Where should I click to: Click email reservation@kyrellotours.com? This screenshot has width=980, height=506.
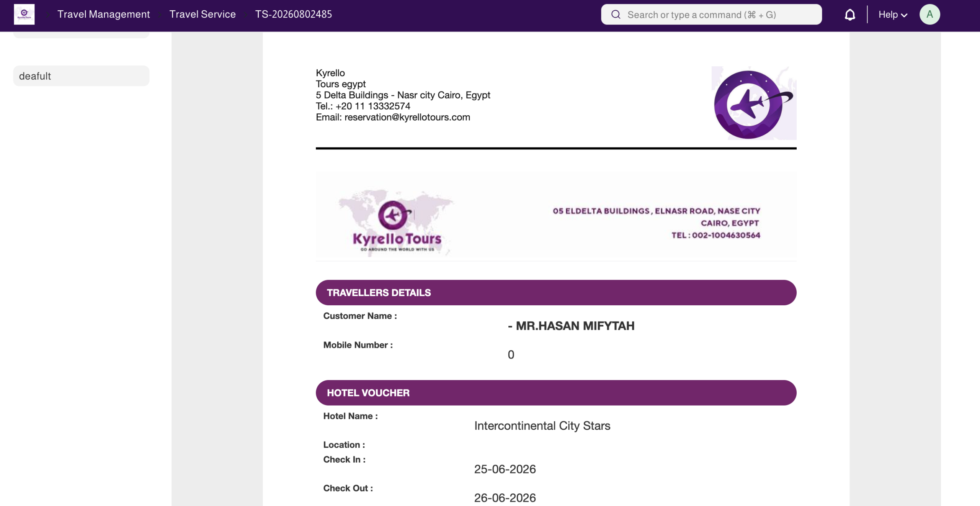click(x=393, y=117)
